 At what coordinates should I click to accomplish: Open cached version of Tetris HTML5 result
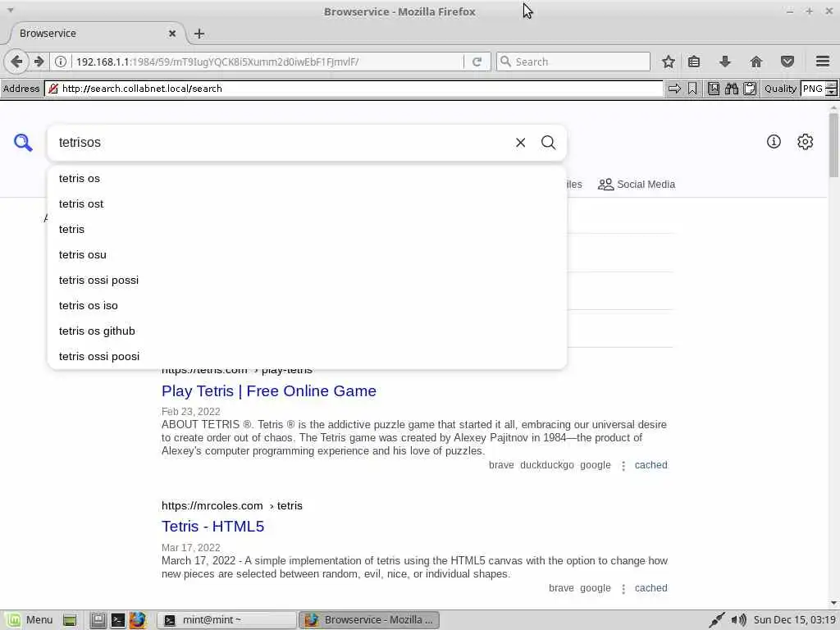click(651, 588)
